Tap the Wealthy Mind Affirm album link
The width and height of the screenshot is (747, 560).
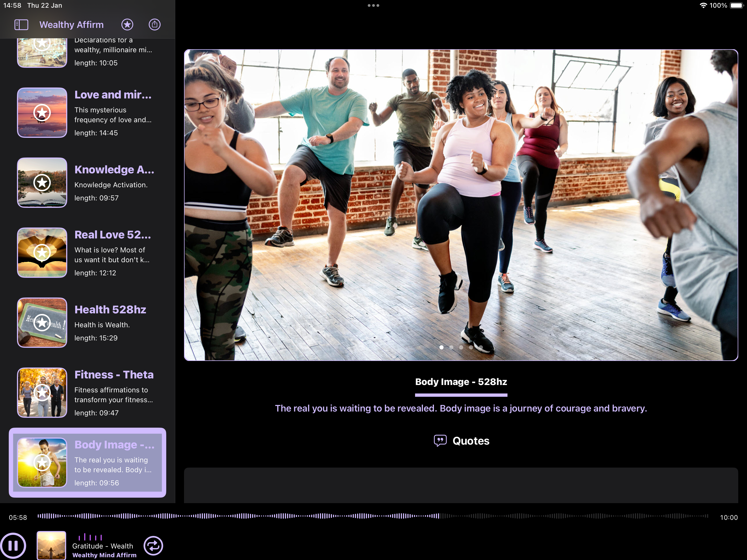(104, 555)
